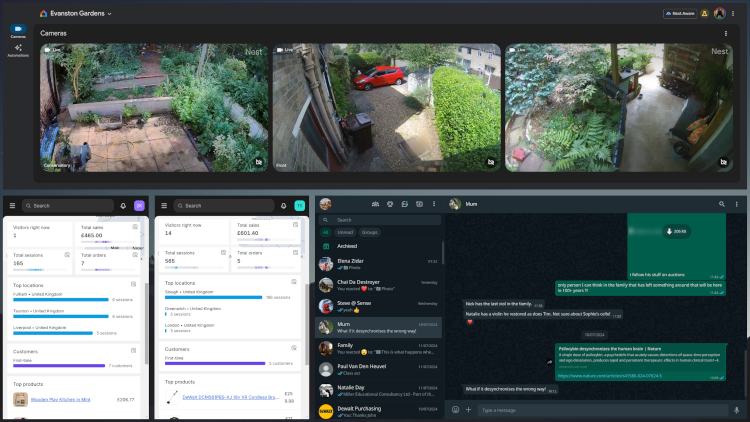Toggle camera off on Front camera feed
750x422 pixels.
coord(491,161)
